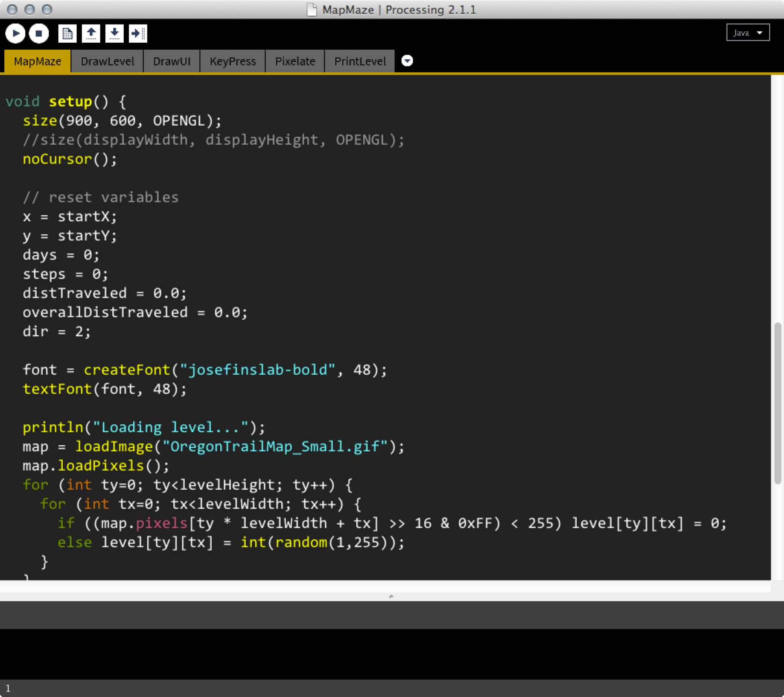784x697 pixels.
Task: Create a new sketch with the New icon
Action: point(68,33)
